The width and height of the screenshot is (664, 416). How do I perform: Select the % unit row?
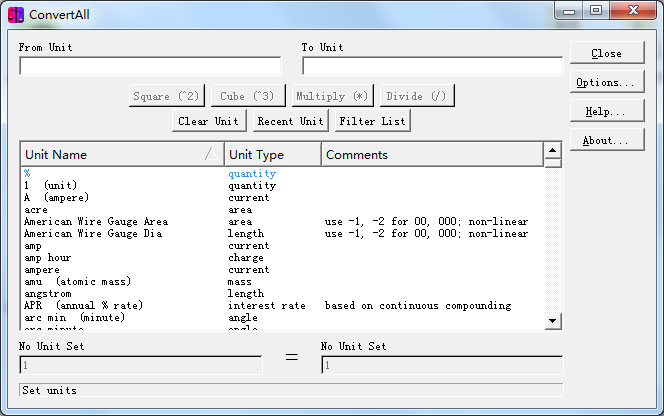[x=282, y=173]
